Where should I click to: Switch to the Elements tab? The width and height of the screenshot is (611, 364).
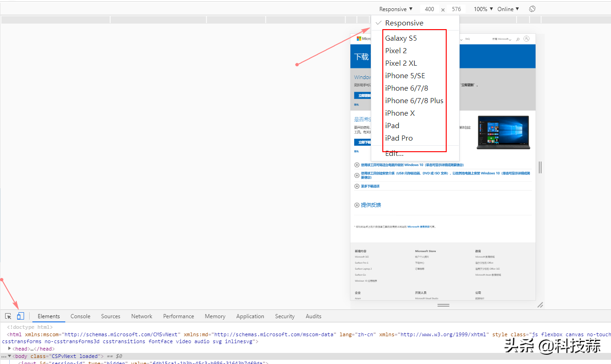pyautogui.click(x=49, y=316)
